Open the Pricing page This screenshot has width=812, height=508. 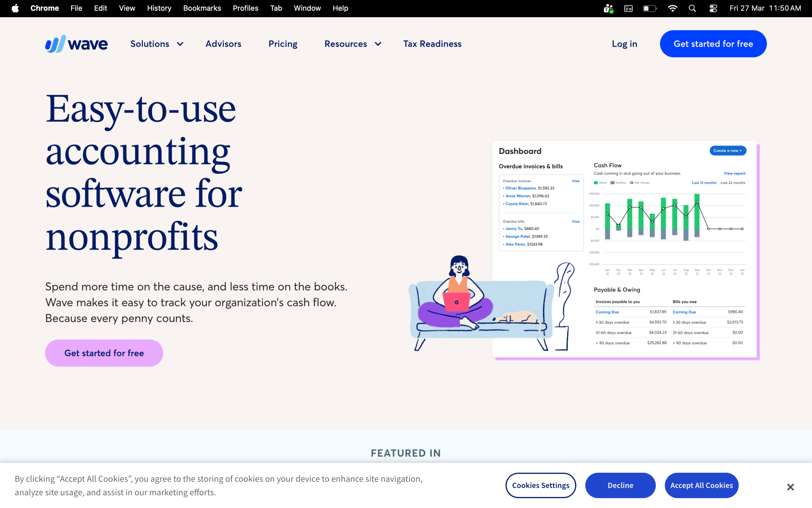point(283,44)
